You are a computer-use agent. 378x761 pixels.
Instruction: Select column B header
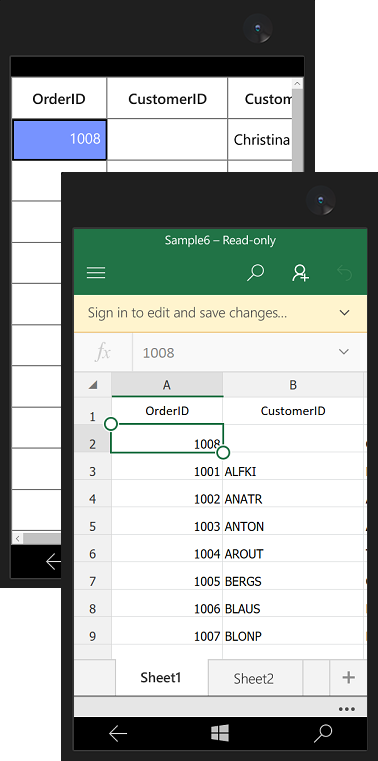[x=293, y=385]
